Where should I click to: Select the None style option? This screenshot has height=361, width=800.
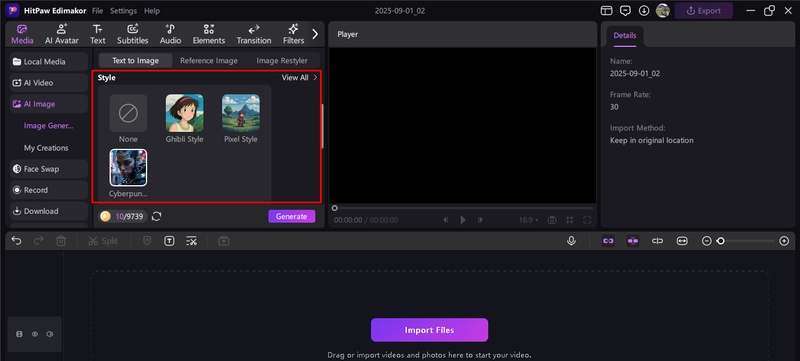click(128, 113)
